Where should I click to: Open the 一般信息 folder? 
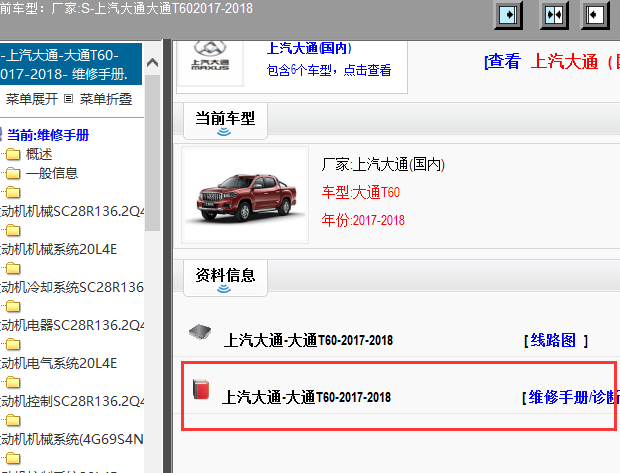pos(52,173)
